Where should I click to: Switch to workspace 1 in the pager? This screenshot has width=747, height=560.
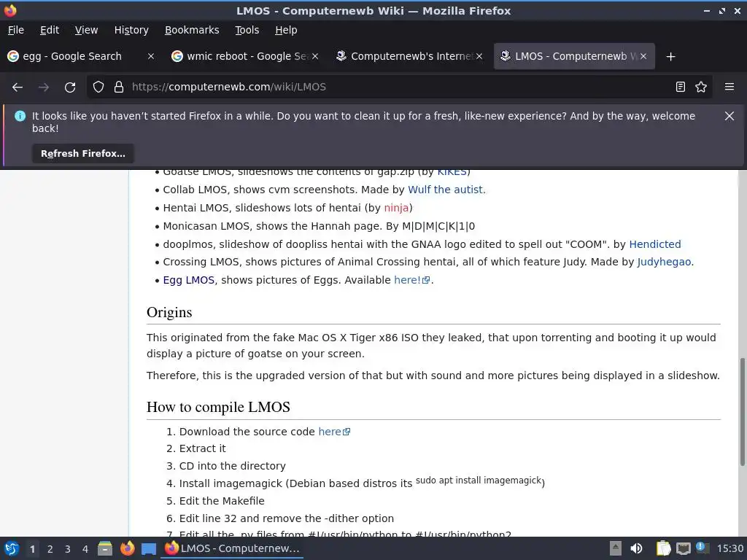pos(32,549)
